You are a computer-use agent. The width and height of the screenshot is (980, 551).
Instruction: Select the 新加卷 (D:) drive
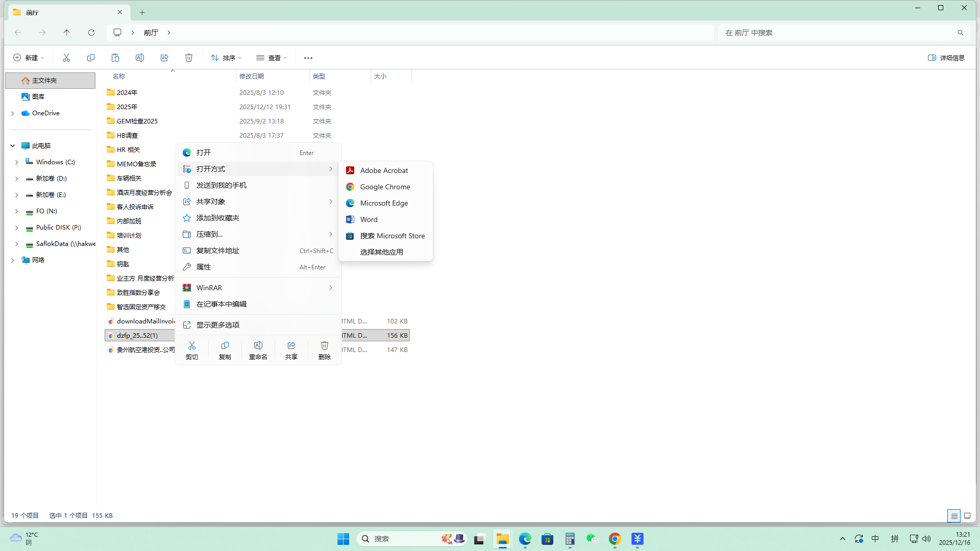pyautogui.click(x=51, y=179)
